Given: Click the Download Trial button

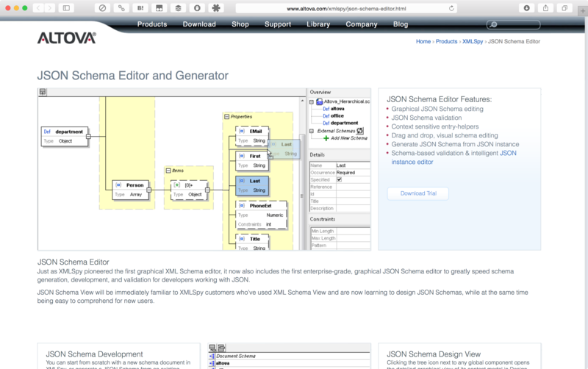Looking at the screenshot, I should [x=418, y=193].
